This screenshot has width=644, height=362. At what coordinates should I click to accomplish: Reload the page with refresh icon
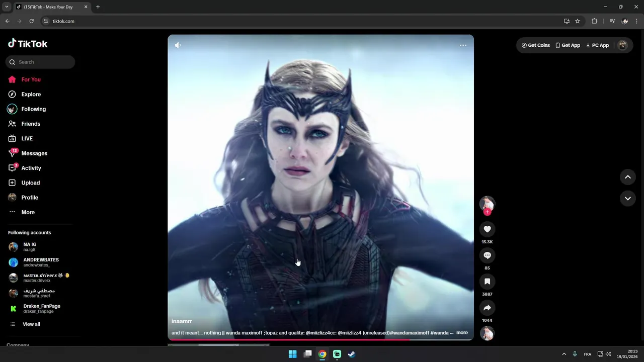(31, 21)
